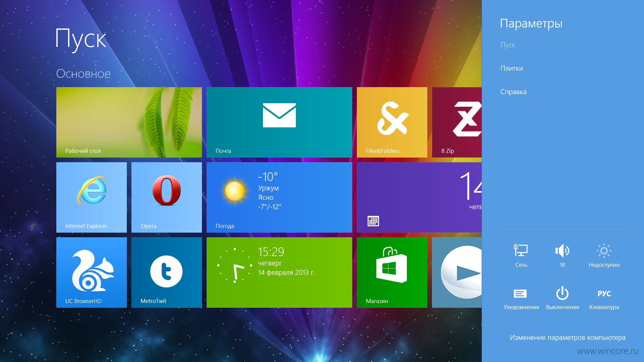Image resolution: width=644 pixels, height=362 pixels.
Task: Click the Основное group heading
Action: coord(83,74)
